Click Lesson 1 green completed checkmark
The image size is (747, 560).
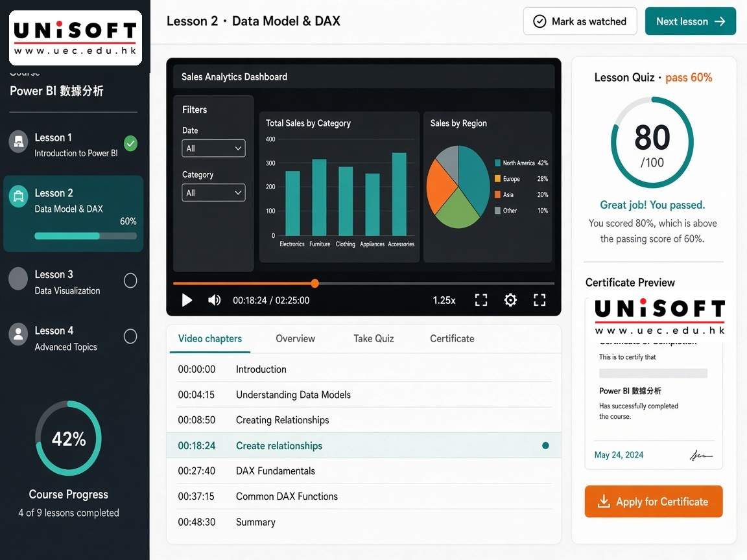pos(130,143)
